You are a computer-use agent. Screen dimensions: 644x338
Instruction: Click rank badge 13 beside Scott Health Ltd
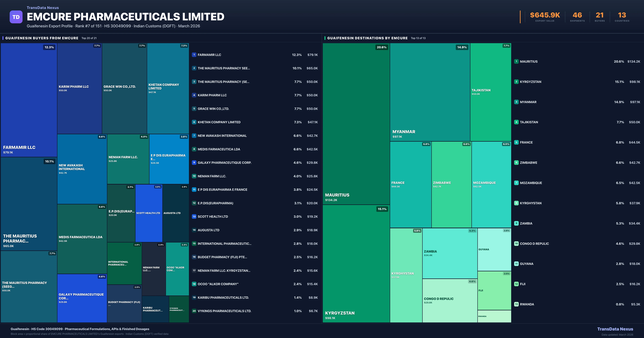[194, 216]
